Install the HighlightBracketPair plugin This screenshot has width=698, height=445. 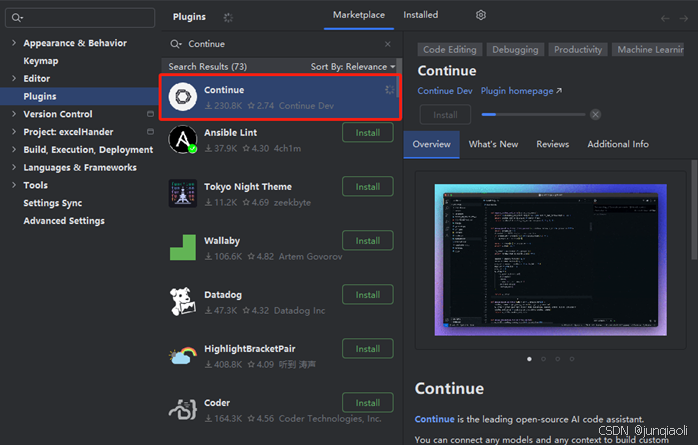click(x=368, y=349)
